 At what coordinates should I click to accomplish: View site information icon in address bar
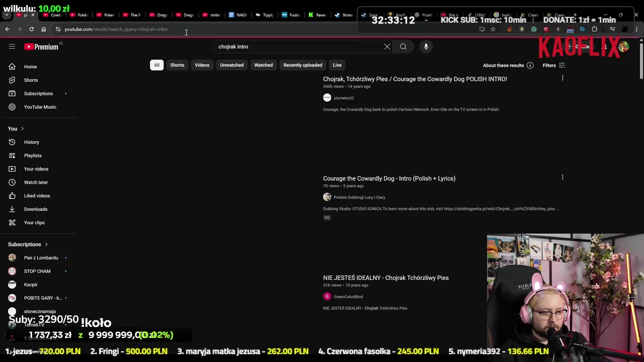58,29
